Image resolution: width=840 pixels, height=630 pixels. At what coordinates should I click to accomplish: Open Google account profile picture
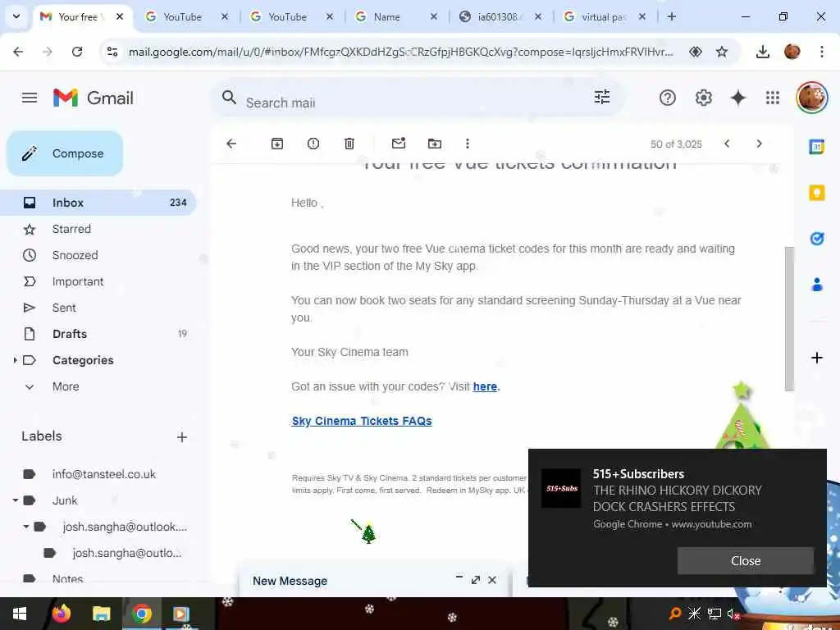[812, 98]
